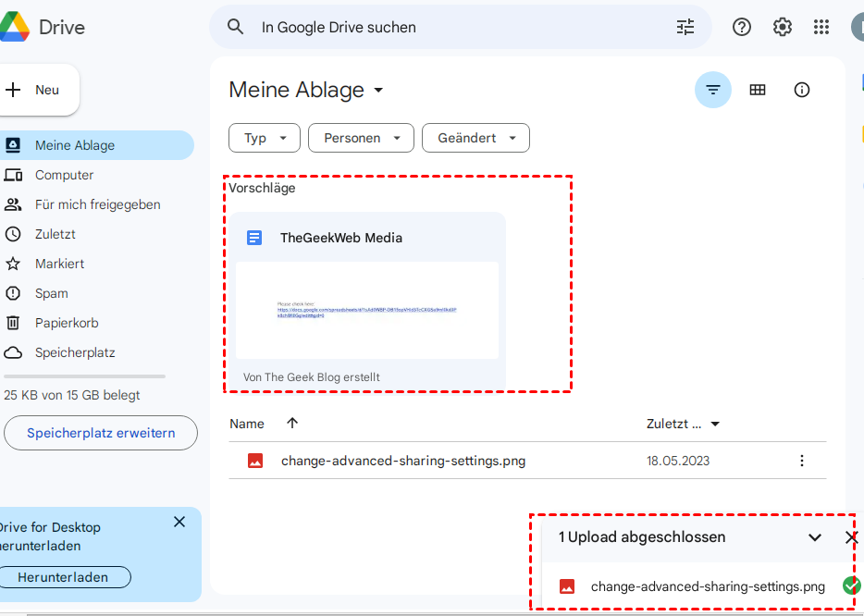Open the Google apps grid launcher
The image size is (864, 616).
821,27
